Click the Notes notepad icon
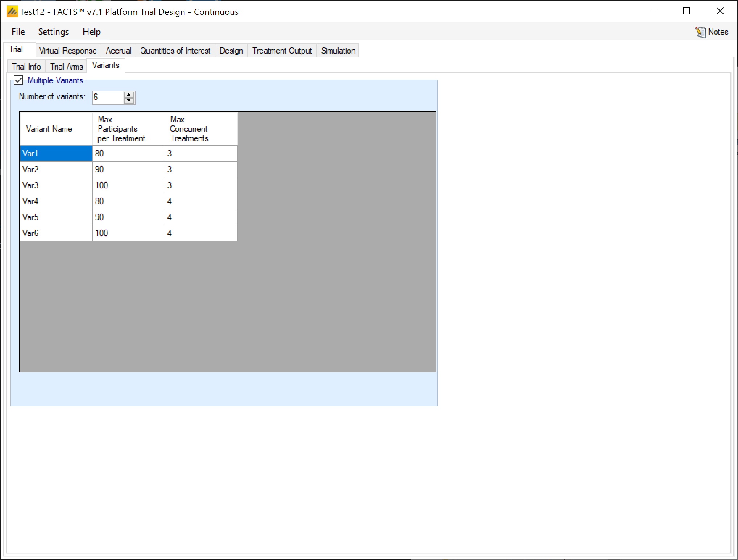The height and width of the screenshot is (560, 738). [x=700, y=32]
